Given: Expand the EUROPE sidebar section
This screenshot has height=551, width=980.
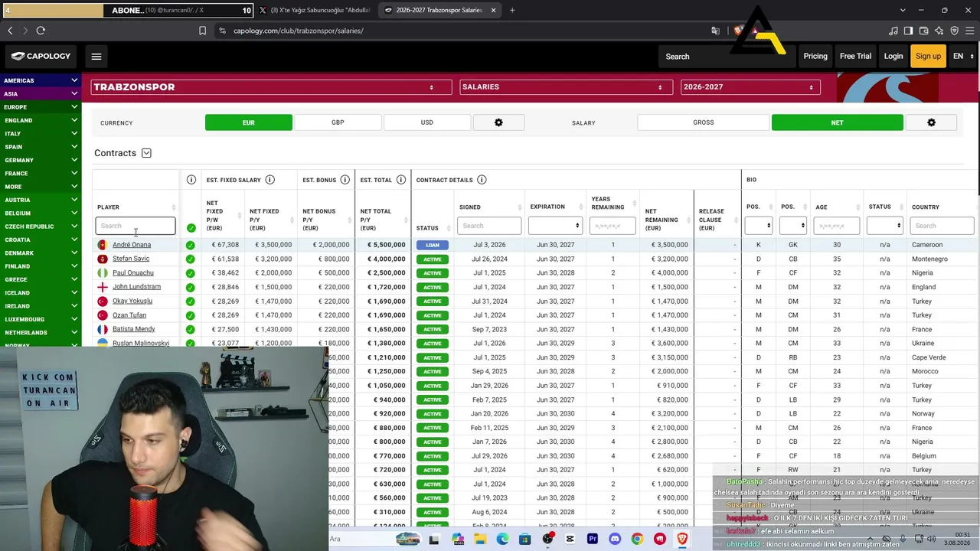Looking at the screenshot, I should pos(41,107).
